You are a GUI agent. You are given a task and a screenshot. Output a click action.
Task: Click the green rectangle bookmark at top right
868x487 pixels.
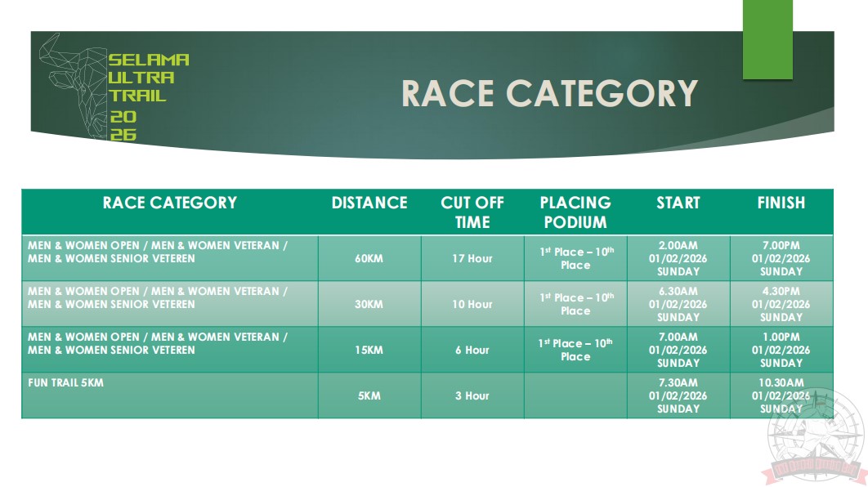[767, 39]
